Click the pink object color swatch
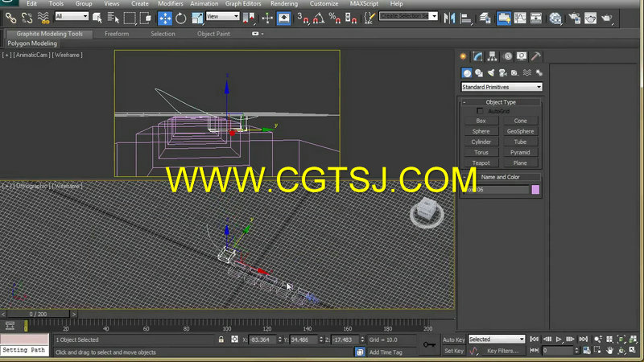This screenshot has height=362, width=644. (x=535, y=190)
